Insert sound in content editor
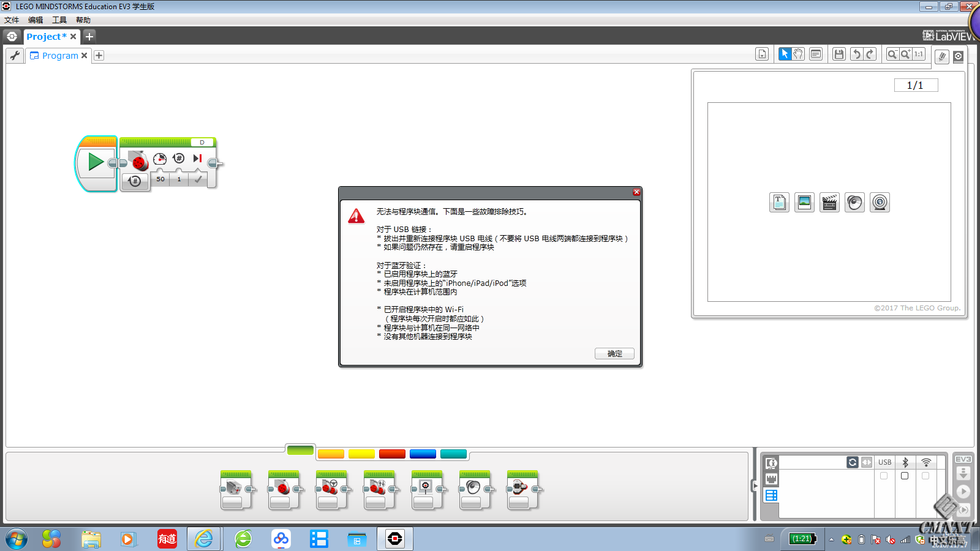This screenshot has height=551, width=980. pos(854,202)
